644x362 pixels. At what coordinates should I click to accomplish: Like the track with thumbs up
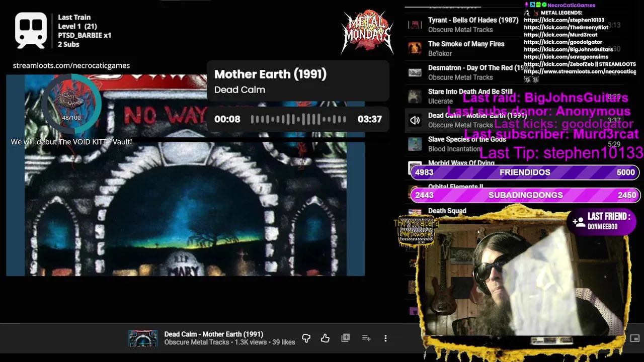coord(325,338)
